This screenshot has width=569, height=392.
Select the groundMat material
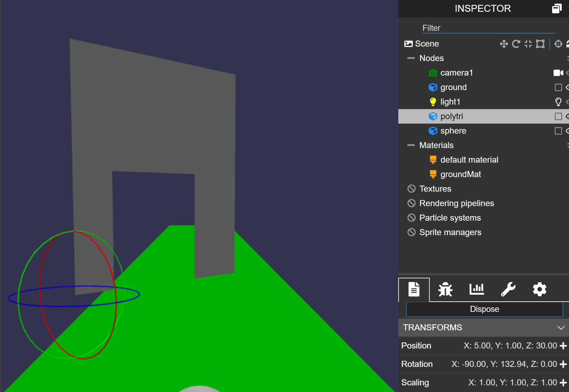coord(461,174)
